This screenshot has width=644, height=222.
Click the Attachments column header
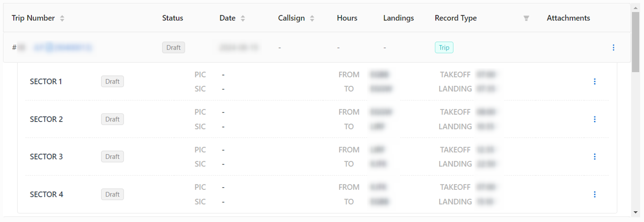point(568,18)
